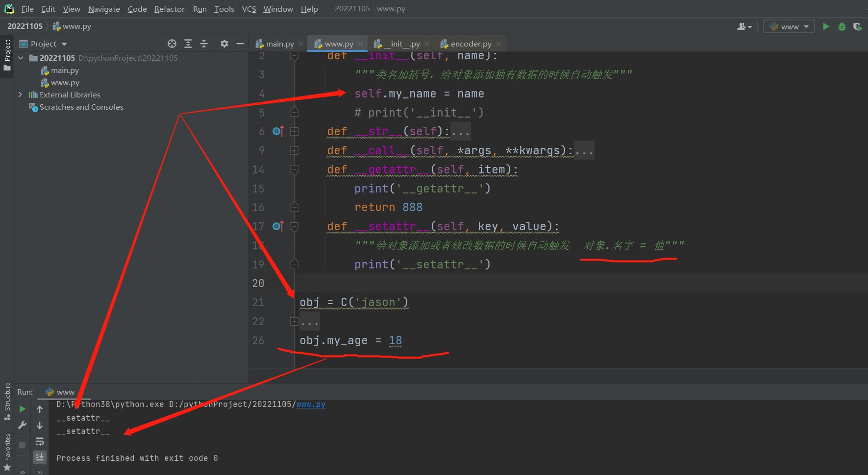Screen dimensions: 868x475
Task: Hide the Project panel with the minus icon
Action: (240, 44)
